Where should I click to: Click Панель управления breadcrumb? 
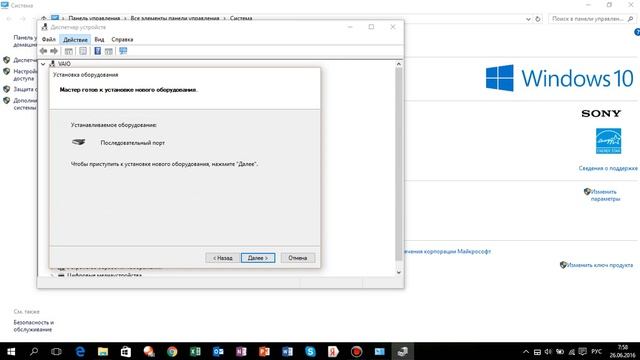pos(94,18)
